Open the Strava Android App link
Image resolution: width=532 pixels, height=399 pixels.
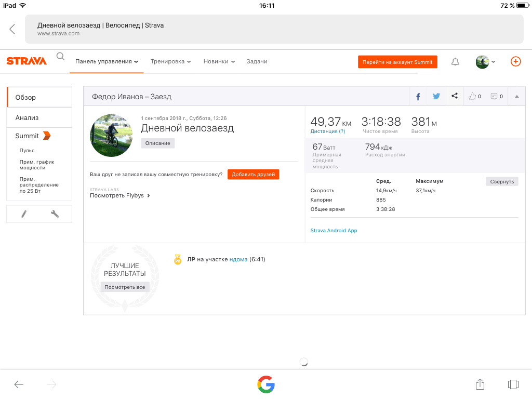point(334,231)
